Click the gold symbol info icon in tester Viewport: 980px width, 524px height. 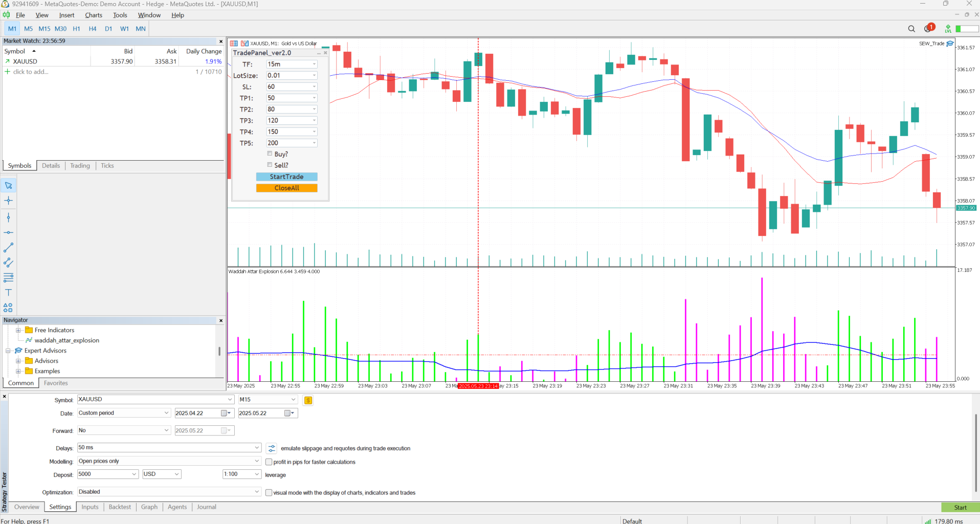click(308, 400)
